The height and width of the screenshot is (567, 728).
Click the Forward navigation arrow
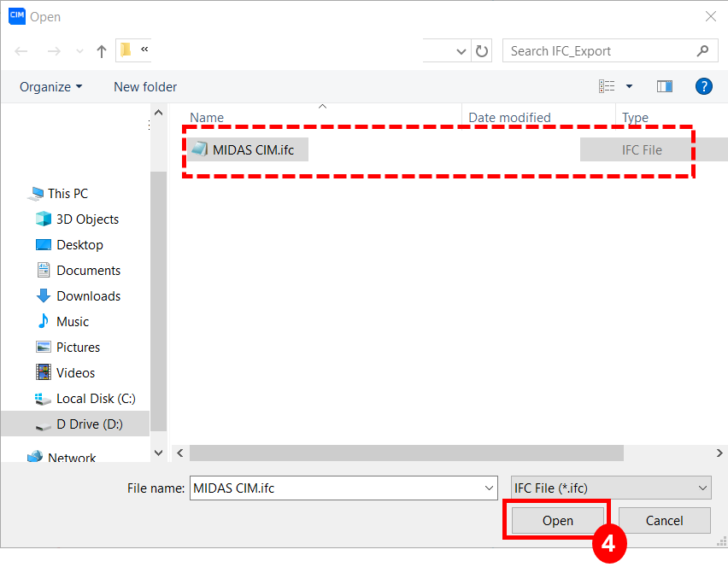[x=54, y=51]
